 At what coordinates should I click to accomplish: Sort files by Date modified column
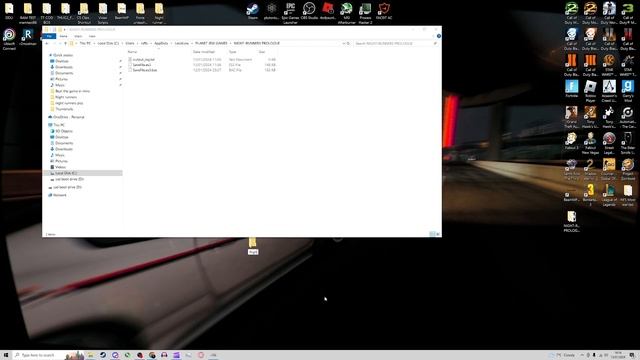[204, 52]
